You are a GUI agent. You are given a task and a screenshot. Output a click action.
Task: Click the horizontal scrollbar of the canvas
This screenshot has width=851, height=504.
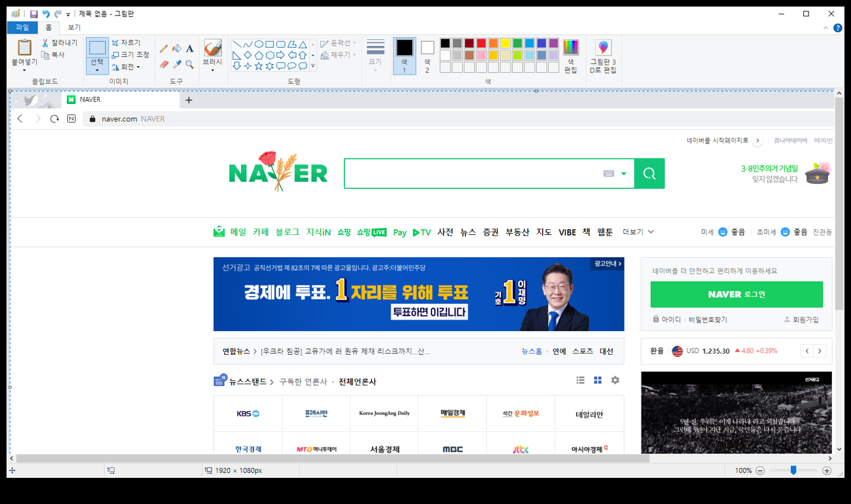(x=333, y=458)
